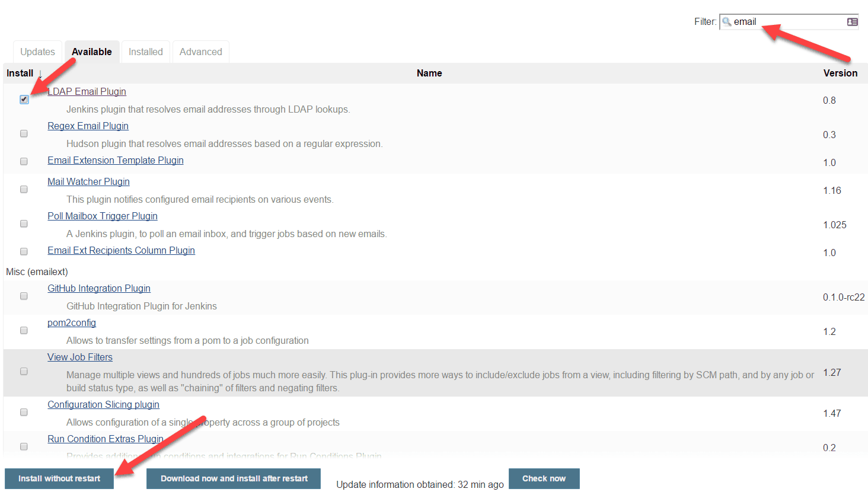Select the Poll Mailbox Trigger Plugin checkbox
Screen dimensions: 868x495
click(24, 223)
